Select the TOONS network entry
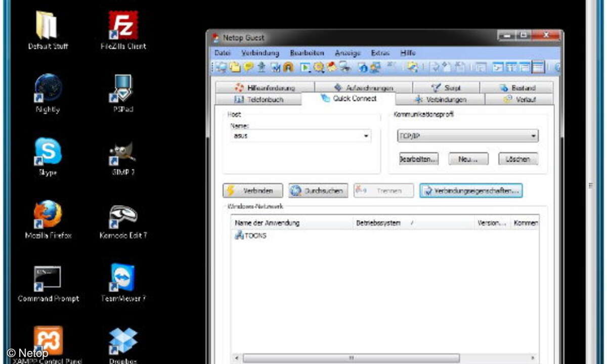Image resolution: width=607 pixels, height=364 pixels. pos(250,236)
